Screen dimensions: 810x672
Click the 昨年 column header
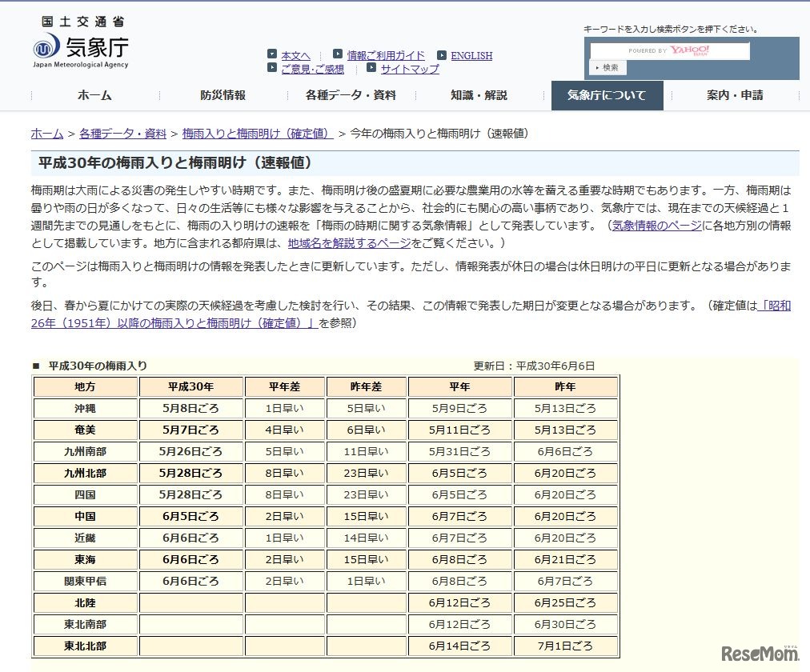(566, 386)
